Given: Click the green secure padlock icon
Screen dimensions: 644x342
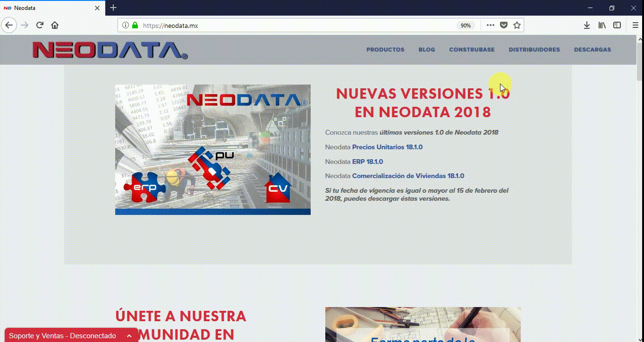Looking at the screenshot, I should 135,25.
